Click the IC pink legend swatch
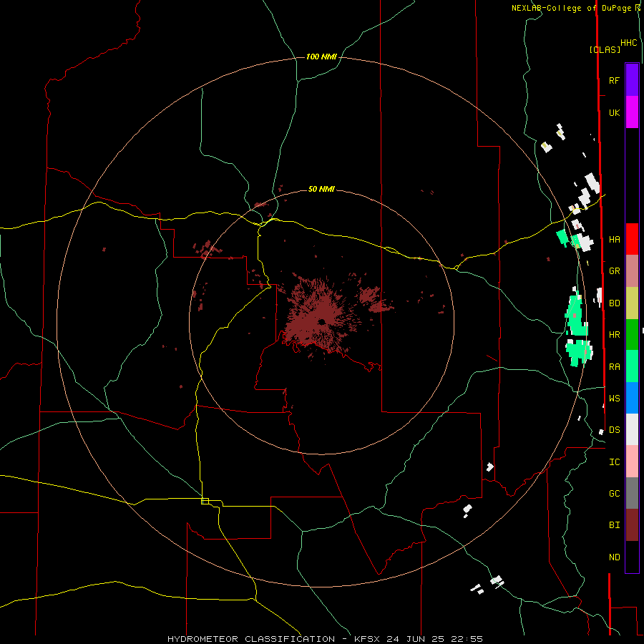Screen dimensions: 644x644 point(632,462)
